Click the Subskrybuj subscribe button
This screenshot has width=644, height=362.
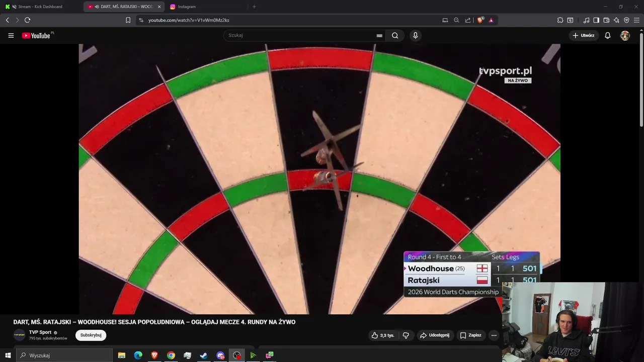91,335
